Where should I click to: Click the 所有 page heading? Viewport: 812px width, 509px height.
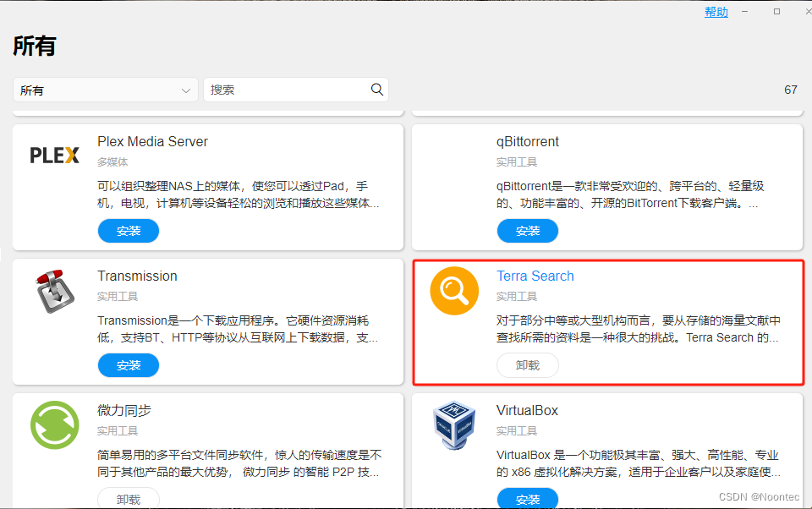pyautogui.click(x=34, y=46)
